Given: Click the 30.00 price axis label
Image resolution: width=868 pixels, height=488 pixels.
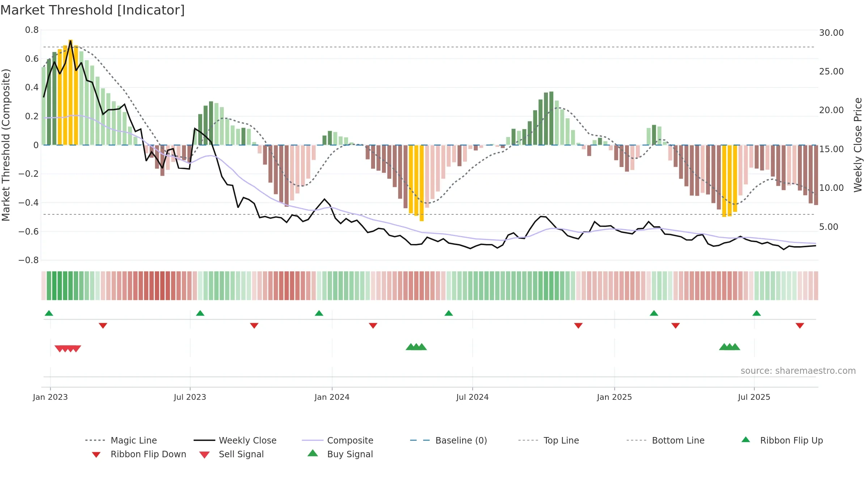Looking at the screenshot, I should (x=831, y=33).
